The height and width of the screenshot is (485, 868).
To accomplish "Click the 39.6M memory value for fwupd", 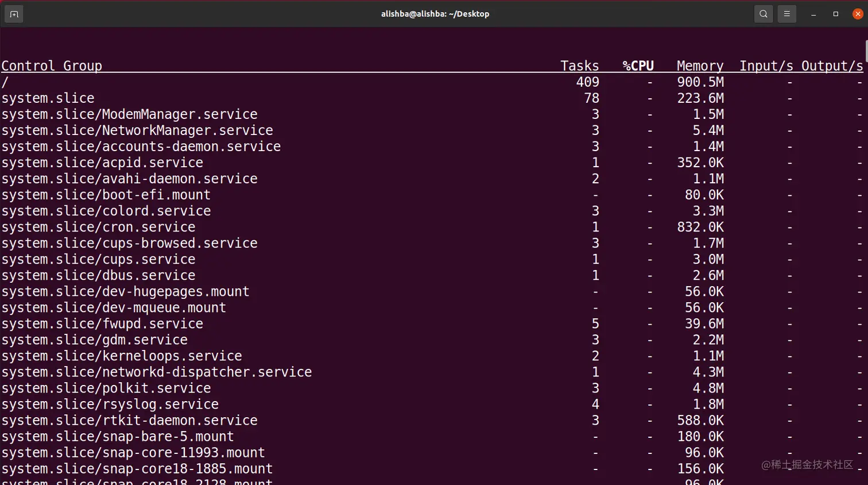I will tap(704, 324).
